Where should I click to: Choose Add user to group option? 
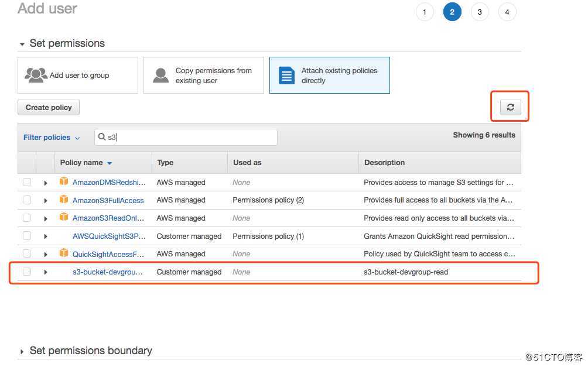click(x=78, y=76)
